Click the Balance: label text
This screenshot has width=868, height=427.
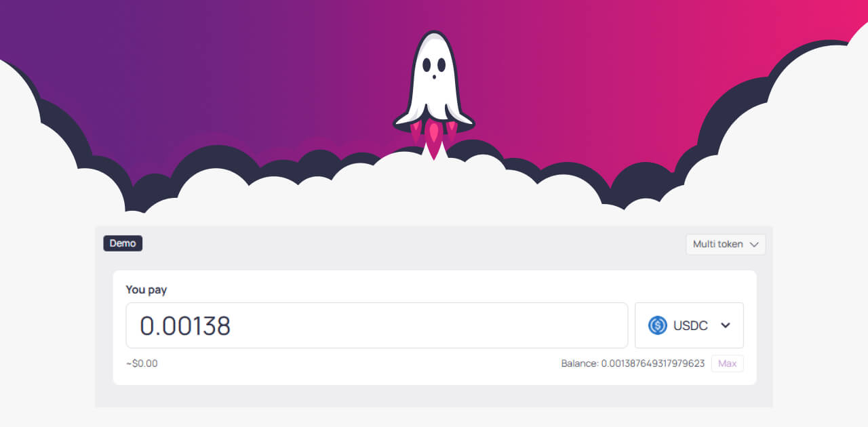[x=580, y=363]
